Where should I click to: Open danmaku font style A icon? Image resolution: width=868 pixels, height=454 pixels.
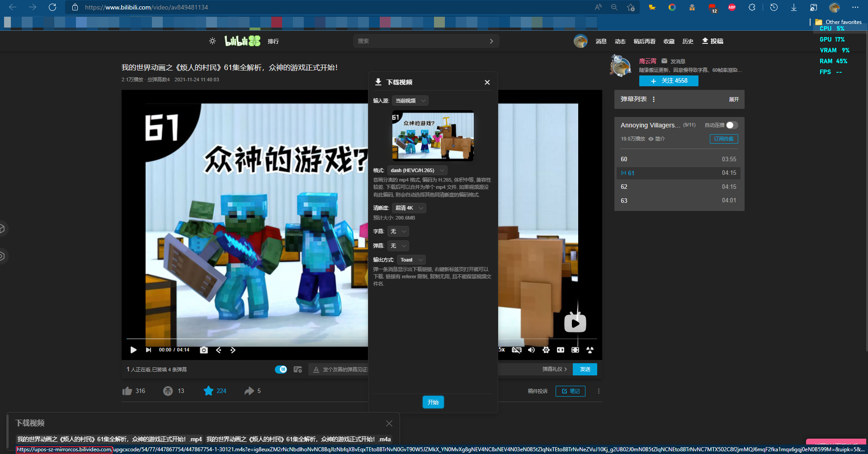316,370
